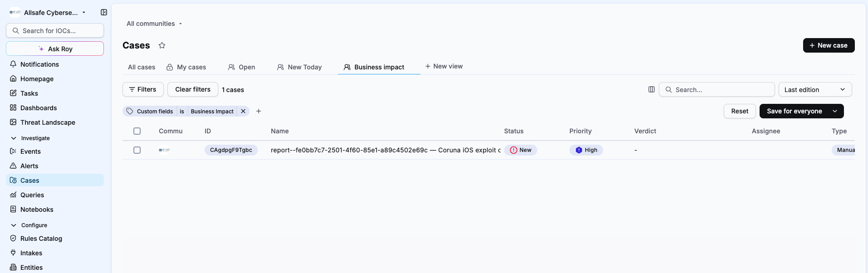Screen dimensions: 868x273
Task: Open Entities building icon
Action: pyautogui.click(x=13, y=267)
